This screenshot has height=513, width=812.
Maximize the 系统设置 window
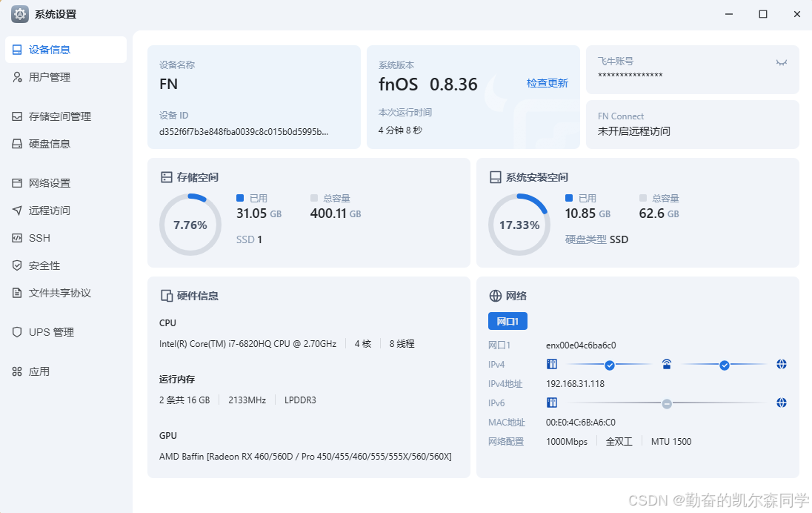tap(763, 14)
